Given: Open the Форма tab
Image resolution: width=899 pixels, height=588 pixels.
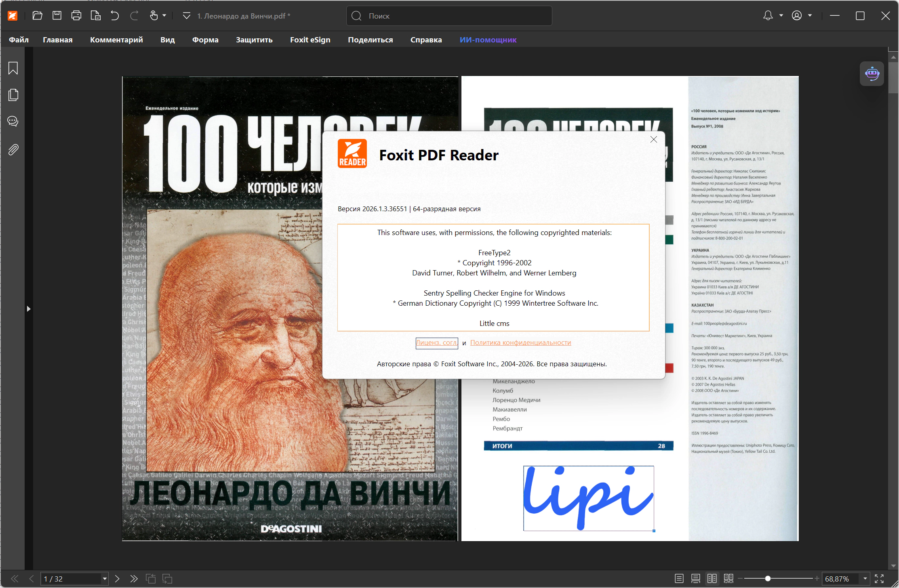Looking at the screenshot, I should [205, 40].
